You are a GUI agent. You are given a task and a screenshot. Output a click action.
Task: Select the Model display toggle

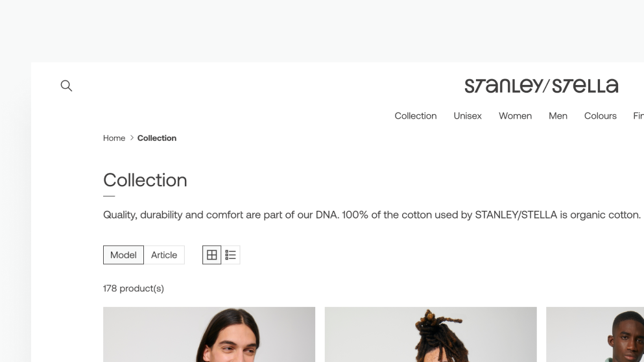(123, 255)
